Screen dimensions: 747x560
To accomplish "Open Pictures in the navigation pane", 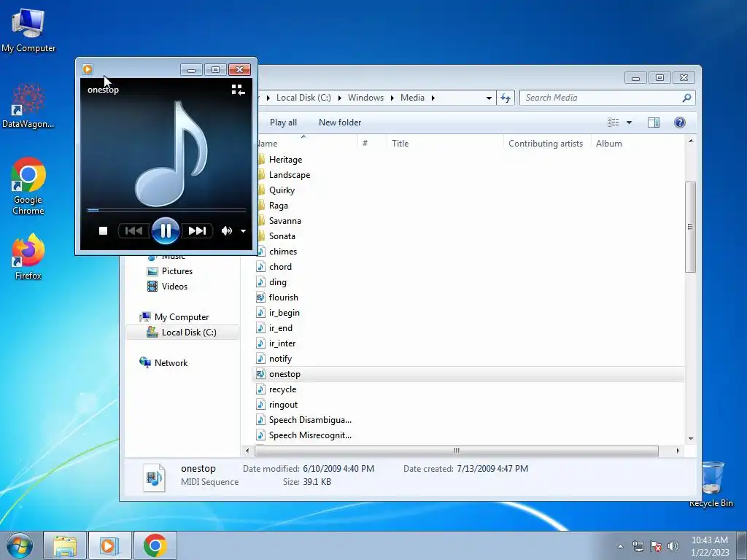I will click(177, 271).
